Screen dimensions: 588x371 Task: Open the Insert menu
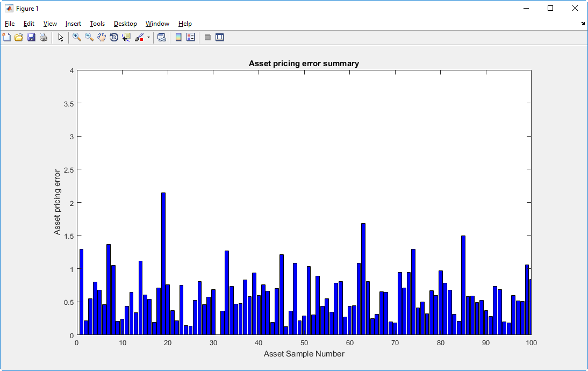pos(73,24)
